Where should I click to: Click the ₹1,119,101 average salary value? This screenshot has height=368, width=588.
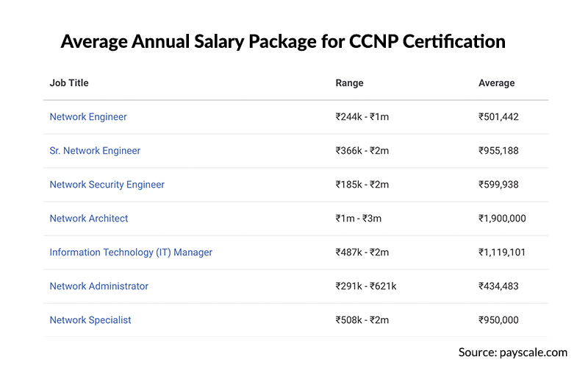(x=502, y=252)
